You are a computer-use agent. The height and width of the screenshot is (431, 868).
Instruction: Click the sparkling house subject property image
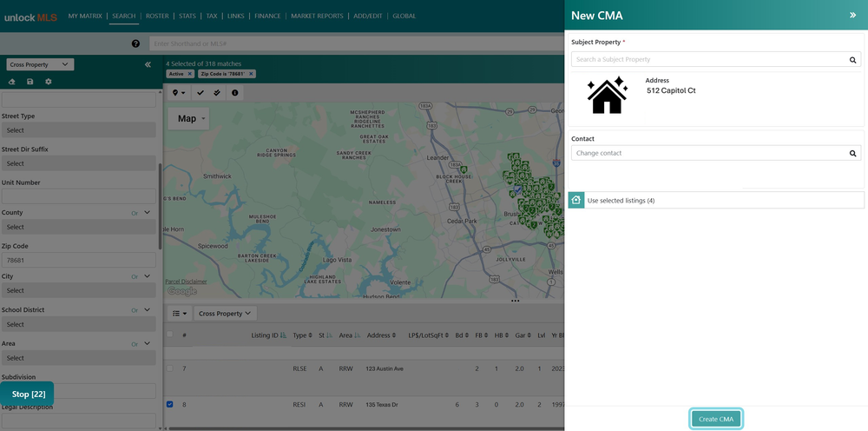pos(608,95)
